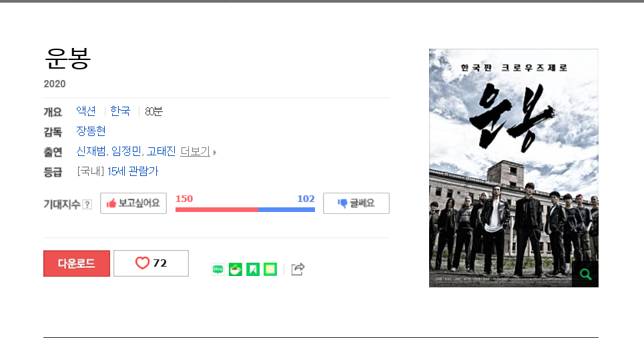Click the red 다운로드 button
This screenshot has height=338, width=644.
[77, 263]
